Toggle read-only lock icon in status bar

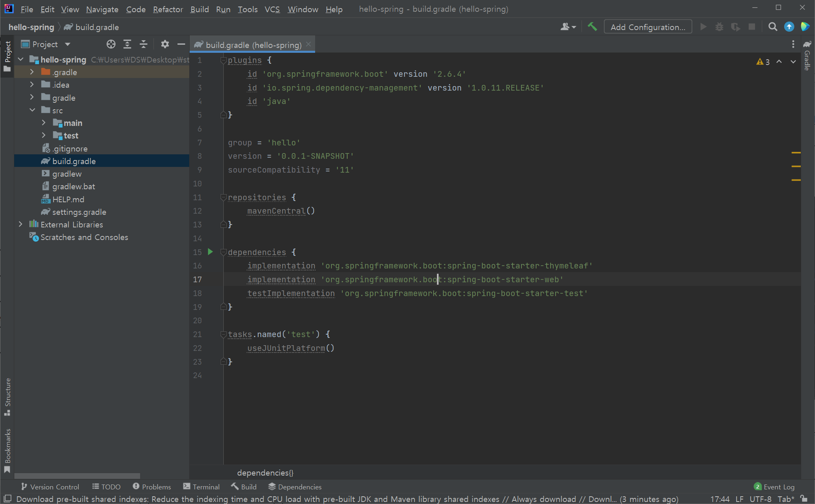coord(804,498)
